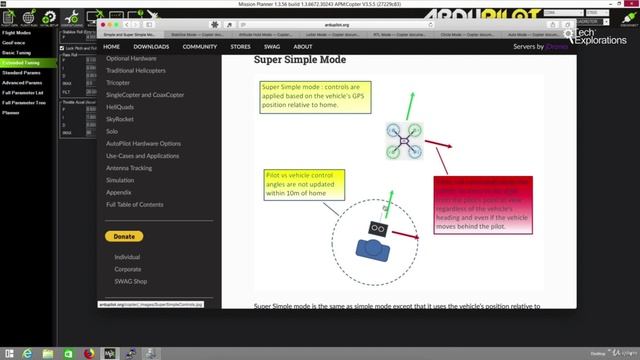Select Standard Params in config sidebar
The height and width of the screenshot is (360, 640).
(x=21, y=73)
